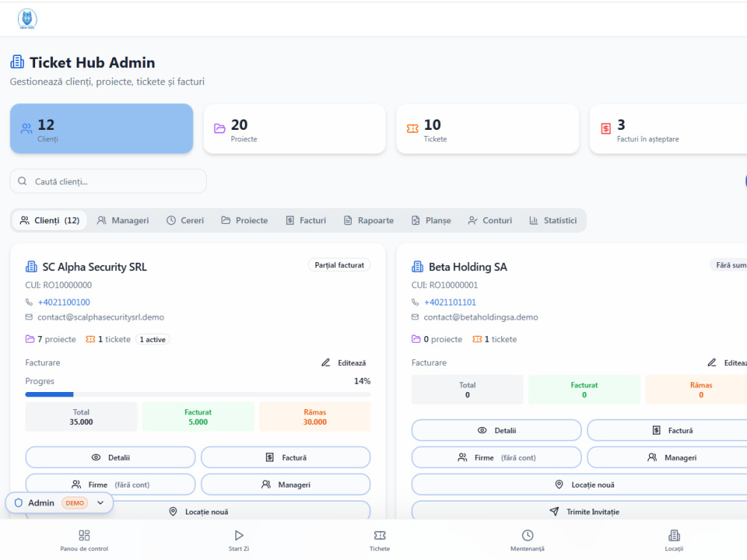Click the magnifier icon in the search box
The image size is (747, 560).
[22, 181]
